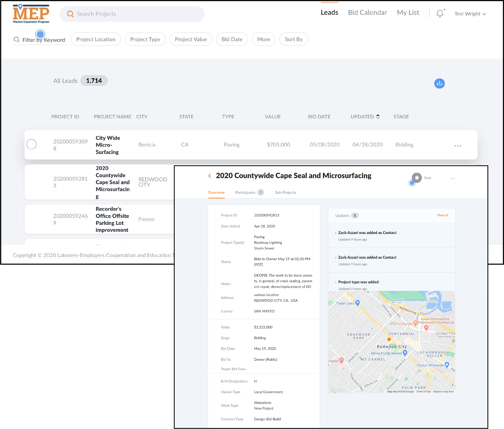Click the Filter by Keyword field
The image size is (504, 429).
[x=40, y=40]
